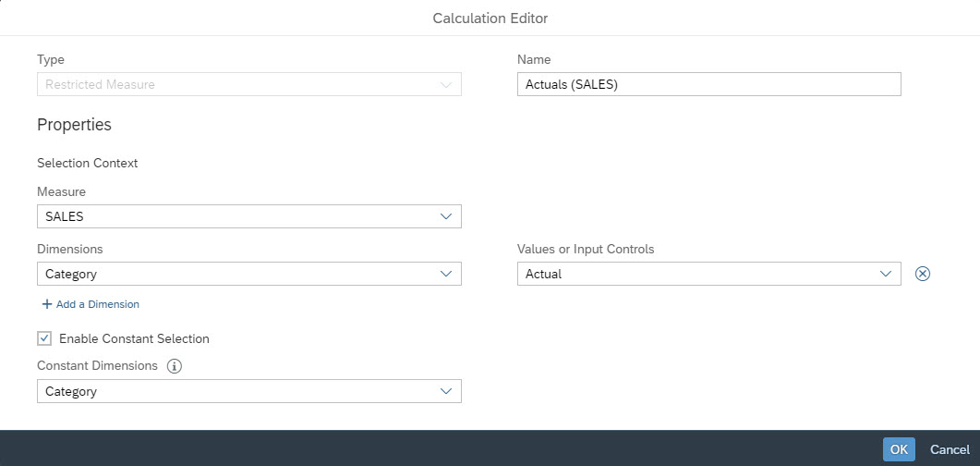The image size is (980, 466).
Task: Click the chevron arrow in the Actual values box
Action: coord(885,274)
